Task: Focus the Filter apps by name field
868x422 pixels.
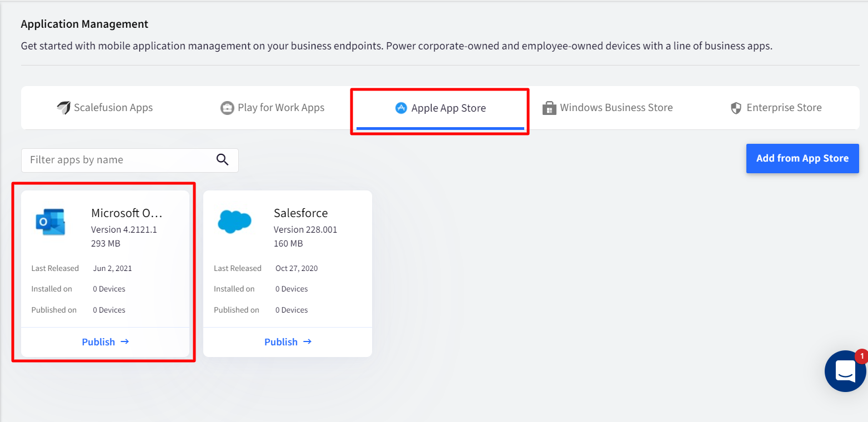Action: coord(130,160)
